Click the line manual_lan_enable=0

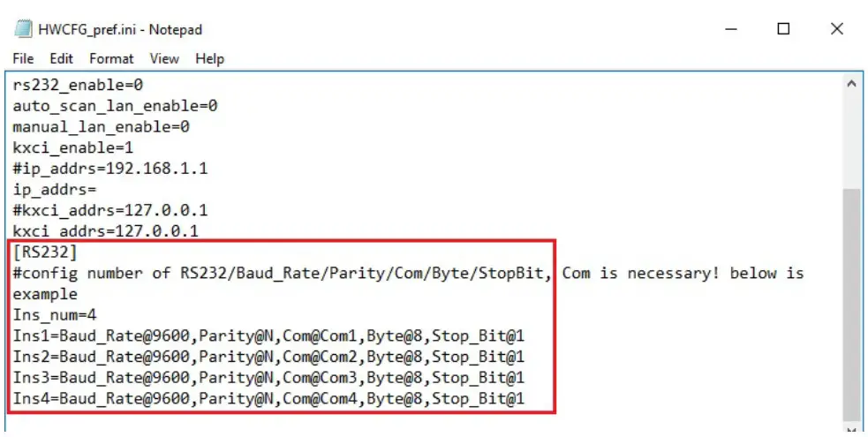tap(102, 126)
